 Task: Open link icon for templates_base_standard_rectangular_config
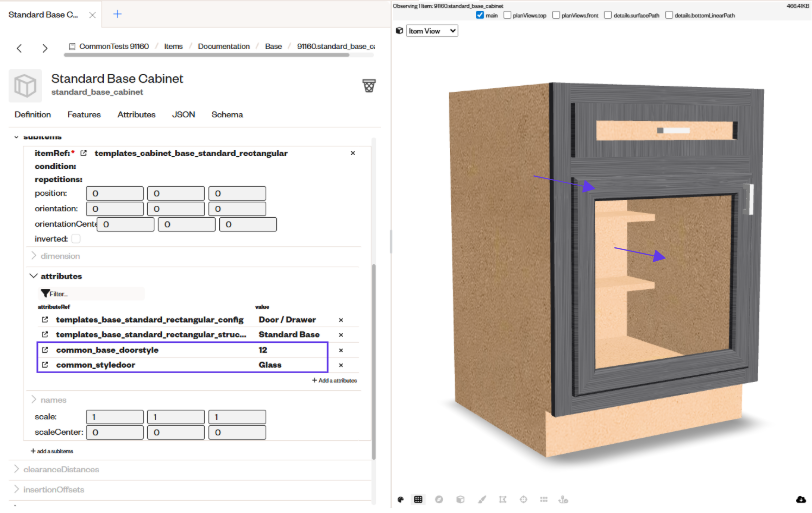tap(45, 320)
